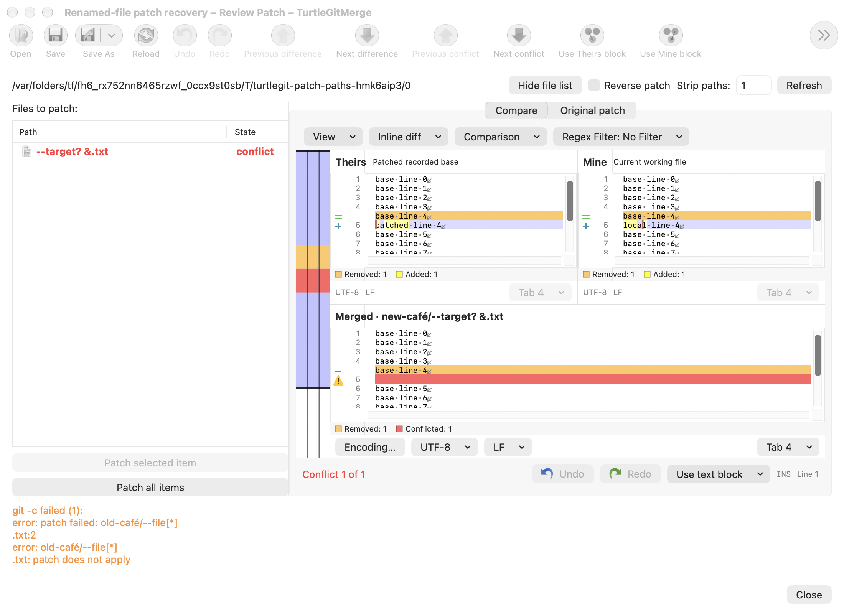Viewport: 844px width, 616px height.
Task: Switch to the Original patch tab
Action: (592, 110)
